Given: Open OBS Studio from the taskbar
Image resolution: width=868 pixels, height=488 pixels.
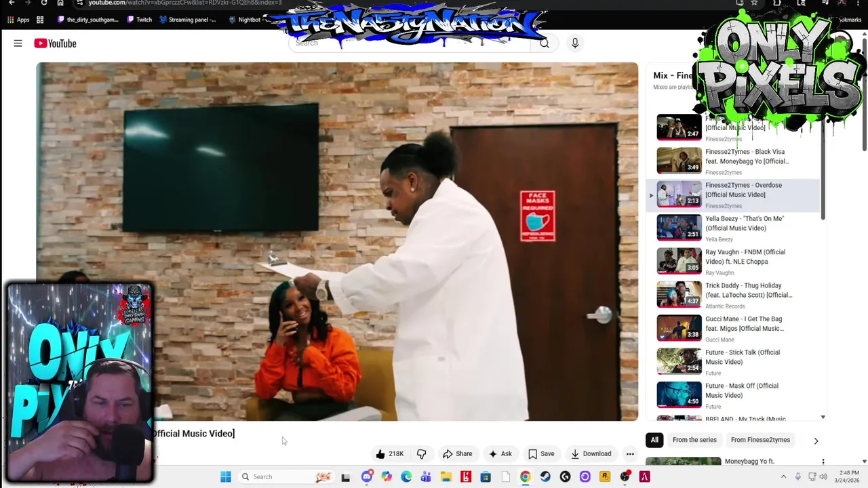Looking at the screenshot, I should tap(625, 476).
